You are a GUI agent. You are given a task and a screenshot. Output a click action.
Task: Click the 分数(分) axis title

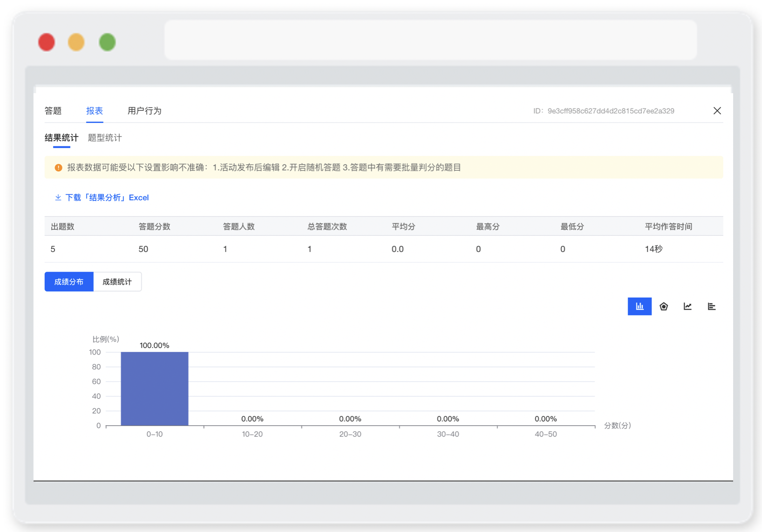click(618, 425)
